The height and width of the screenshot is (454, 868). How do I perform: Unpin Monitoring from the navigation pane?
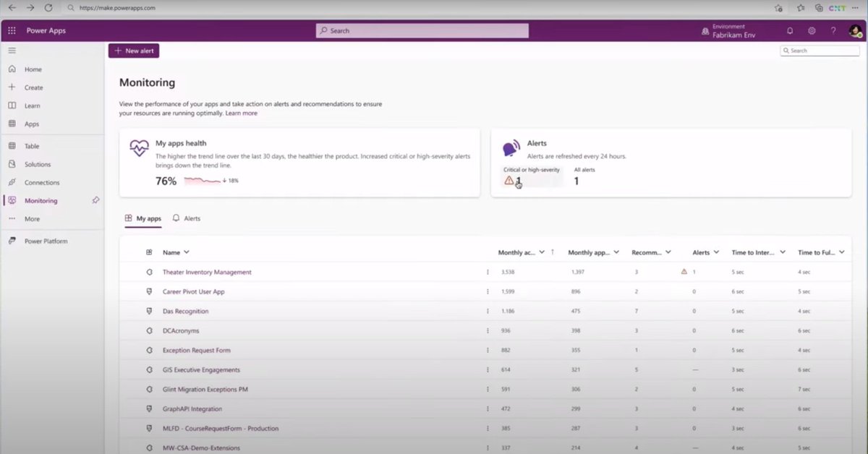pyautogui.click(x=95, y=200)
